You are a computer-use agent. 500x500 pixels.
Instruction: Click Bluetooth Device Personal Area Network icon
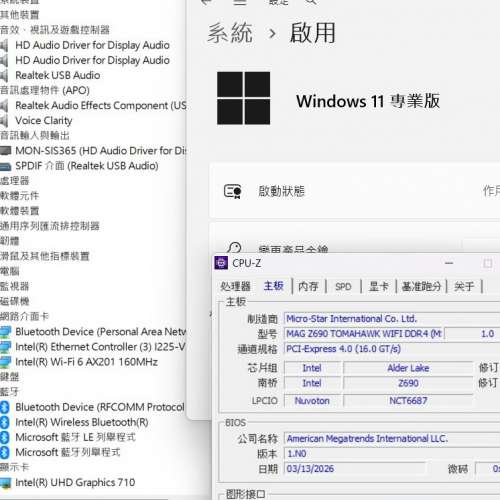pyautogui.click(x=5, y=332)
